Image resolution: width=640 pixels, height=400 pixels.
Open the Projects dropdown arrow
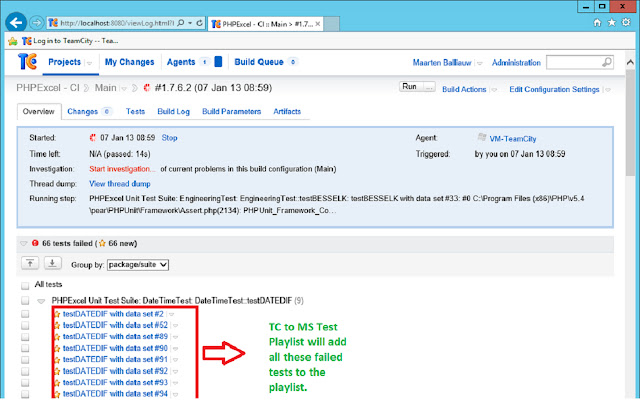(x=89, y=63)
